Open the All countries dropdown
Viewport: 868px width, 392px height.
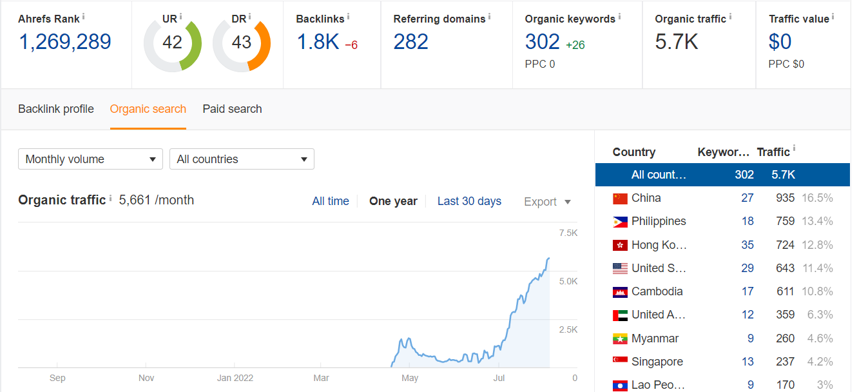242,159
